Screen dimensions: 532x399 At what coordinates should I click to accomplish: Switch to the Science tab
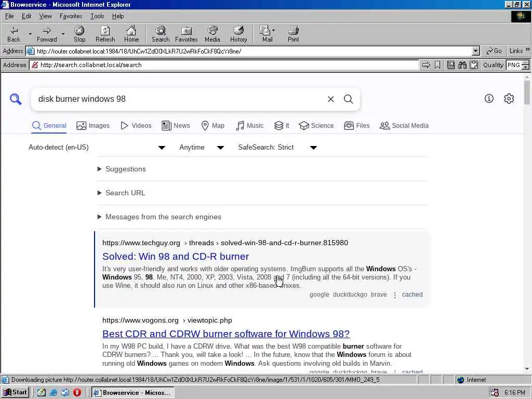click(x=316, y=126)
